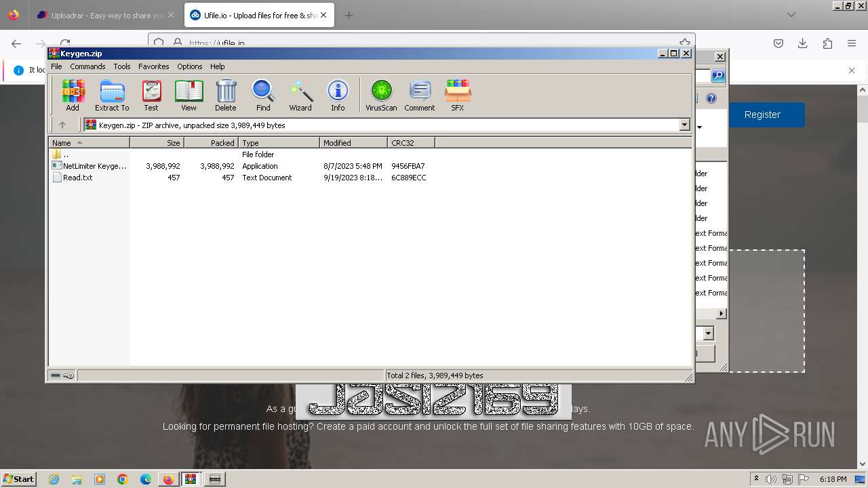Click the taskbar clock 6:18 PM
The width and height of the screenshot is (868, 488).
(833, 479)
